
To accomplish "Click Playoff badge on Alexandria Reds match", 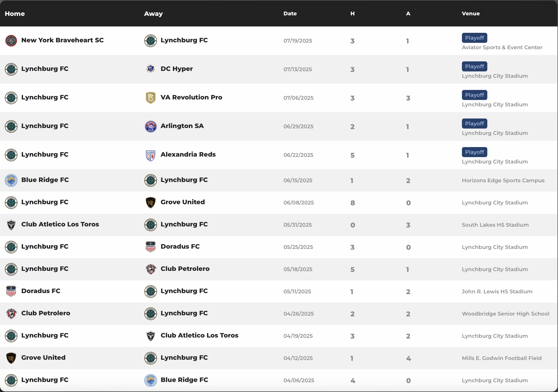I will click(474, 152).
